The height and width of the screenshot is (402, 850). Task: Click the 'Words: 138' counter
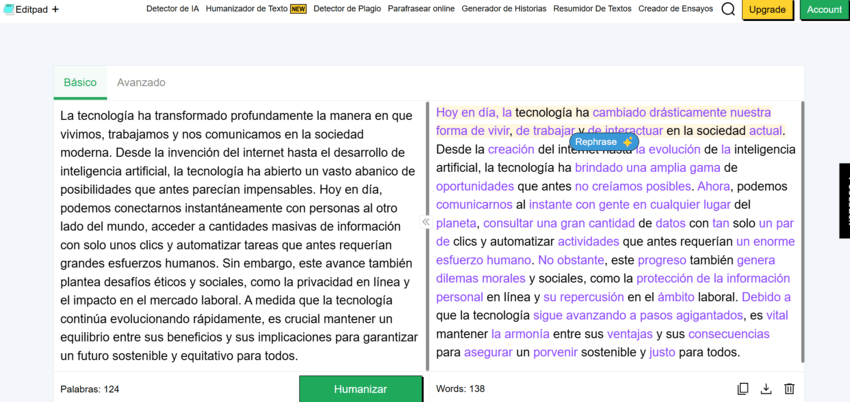pos(461,389)
